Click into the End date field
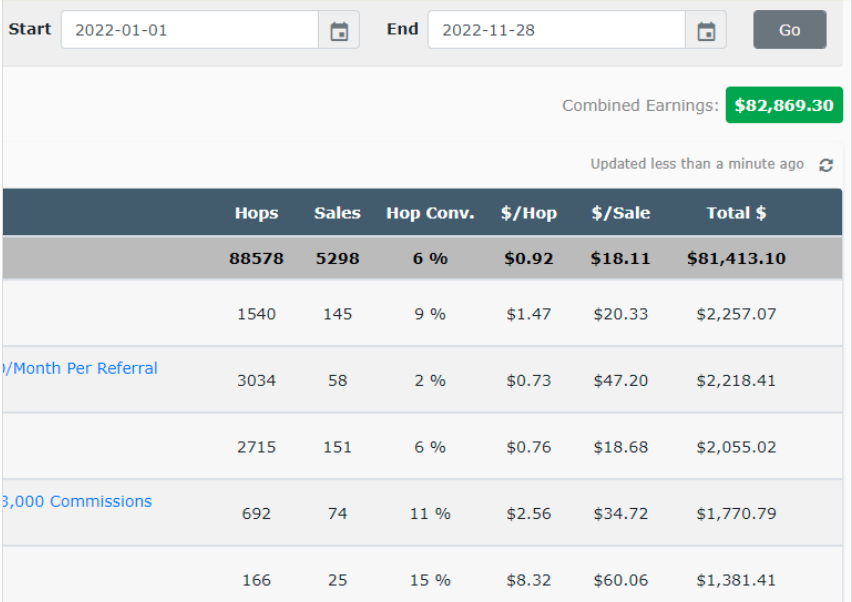 pyautogui.click(x=556, y=30)
